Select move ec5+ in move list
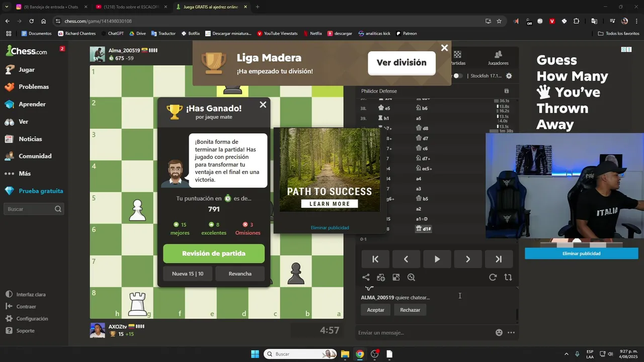The width and height of the screenshot is (644, 362). tap(424, 168)
